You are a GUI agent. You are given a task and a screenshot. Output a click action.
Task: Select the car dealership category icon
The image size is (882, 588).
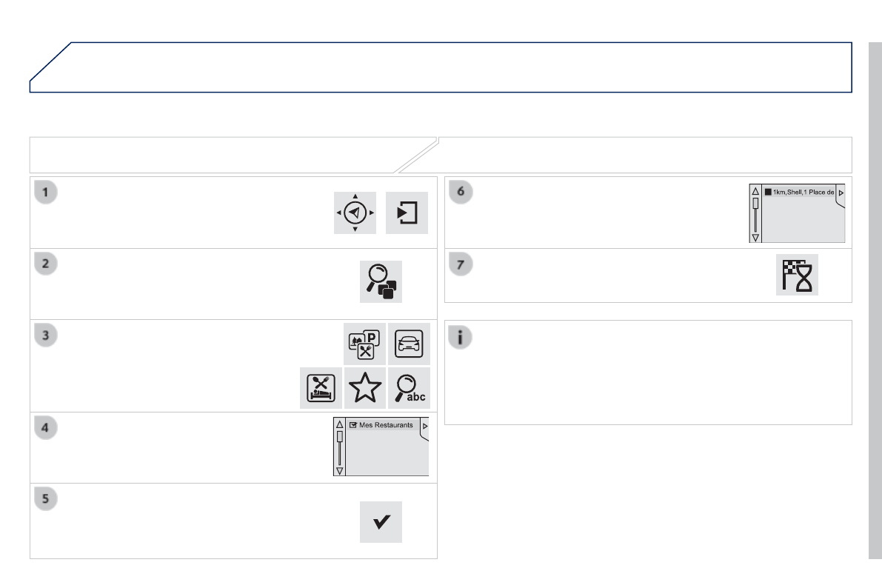click(x=409, y=342)
